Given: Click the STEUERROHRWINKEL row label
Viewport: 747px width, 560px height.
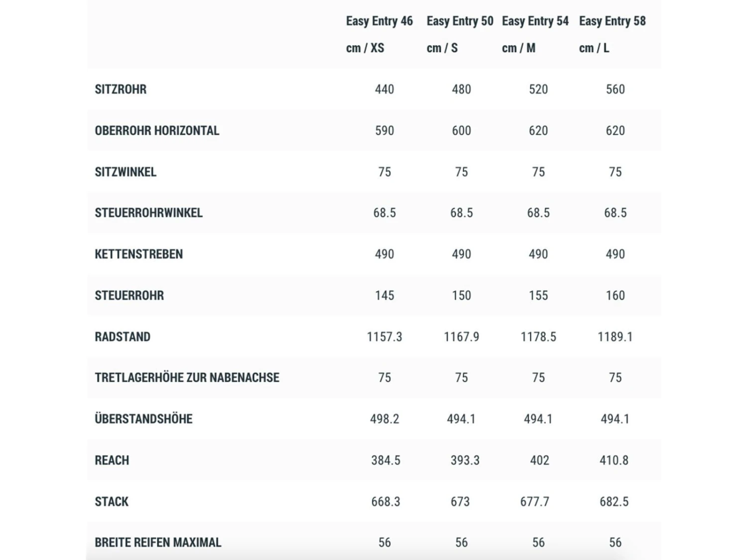Looking at the screenshot, I should coord(148,213).
